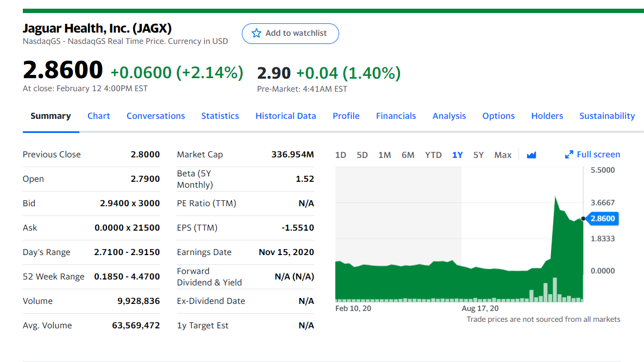Screen dimensions: 644x362
Task: Set chart range to 6M
Action: 408,155
